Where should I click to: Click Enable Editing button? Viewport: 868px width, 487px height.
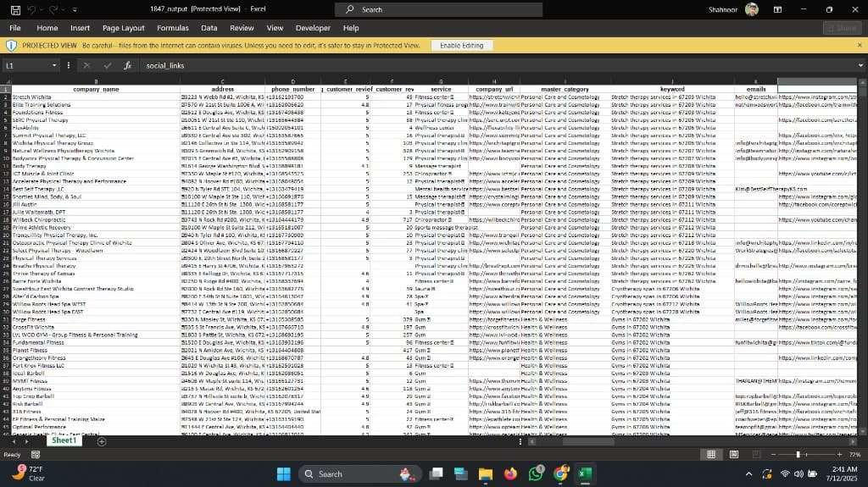pyautogui.click(x=462, y=46)
